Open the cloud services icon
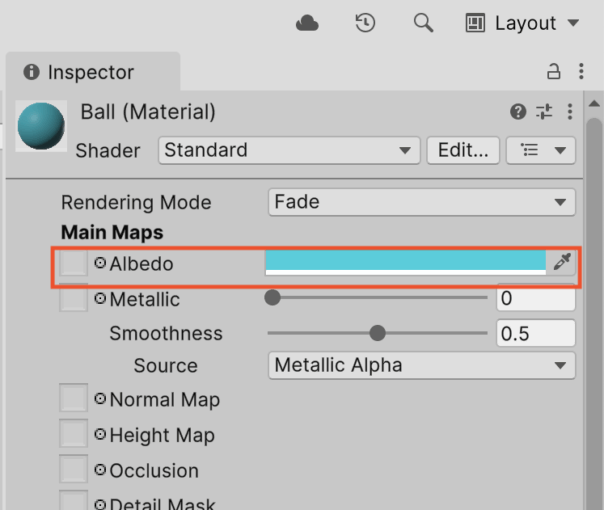604x510 pixels. click(307, 23)
